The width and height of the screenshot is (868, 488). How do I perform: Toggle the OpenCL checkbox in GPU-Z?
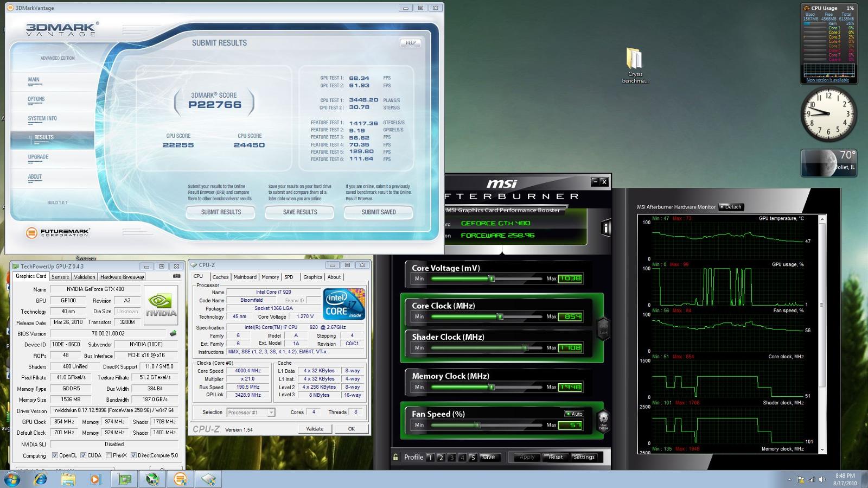55,455
